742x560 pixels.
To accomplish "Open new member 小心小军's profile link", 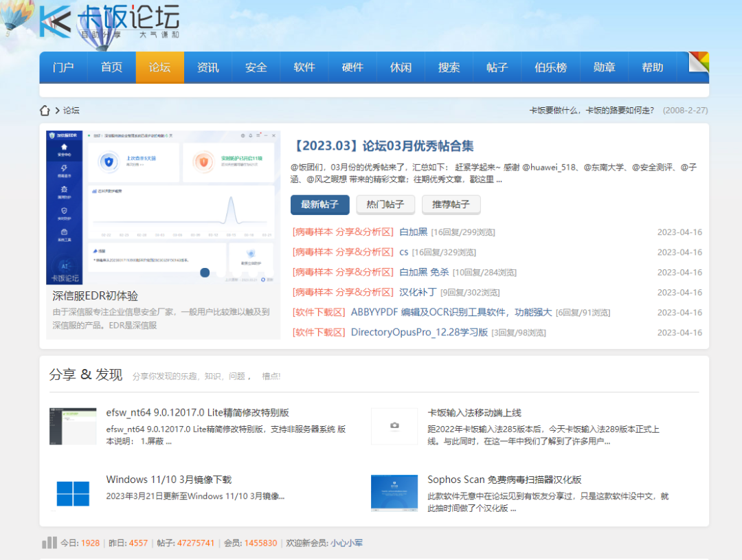I will coord(346,543).
